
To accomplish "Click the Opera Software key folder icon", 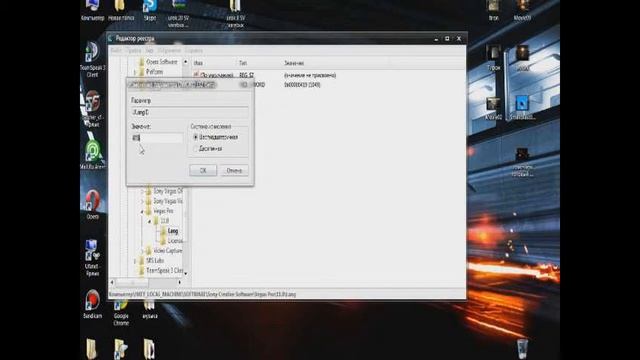I will (x=141, y=62).
